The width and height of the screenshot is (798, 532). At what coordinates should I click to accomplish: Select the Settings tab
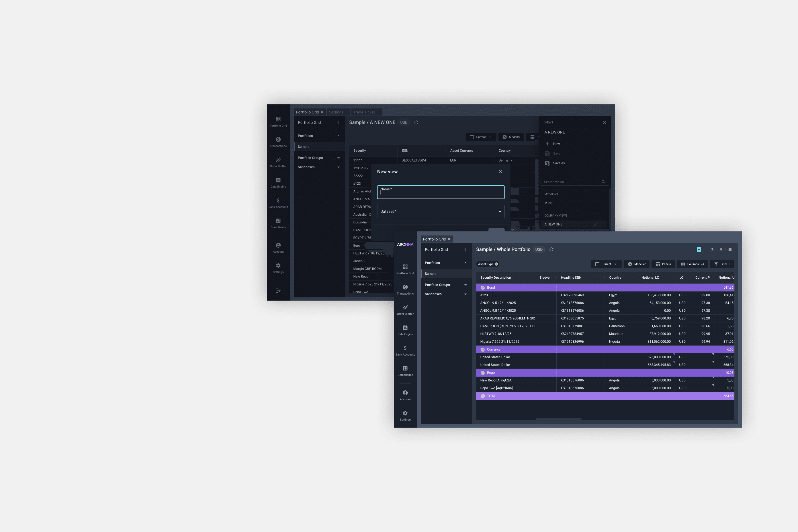pyautogui.click(x=336, y=112)
